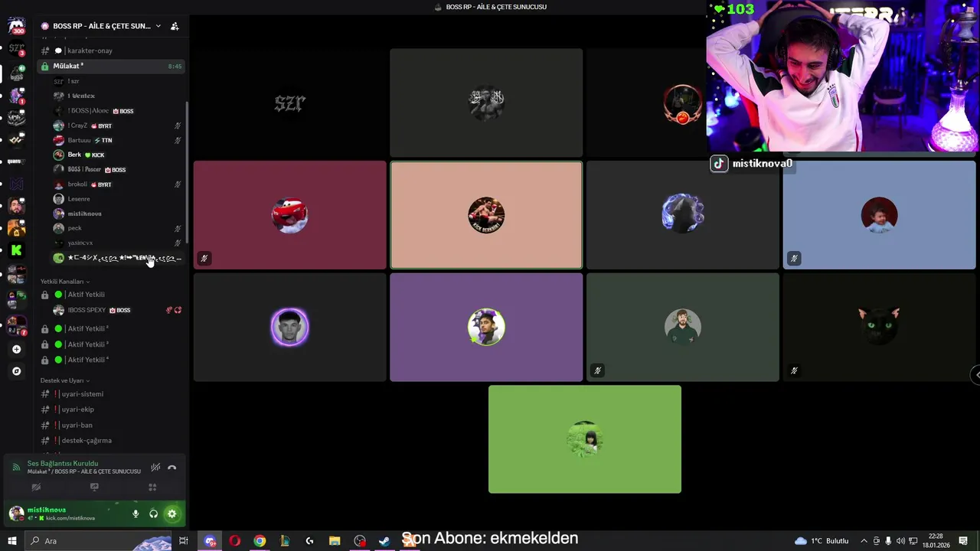Screen dimensions: 980x551
Task: Select the purple tile with glasses avatar
Action: click(486, 328)
